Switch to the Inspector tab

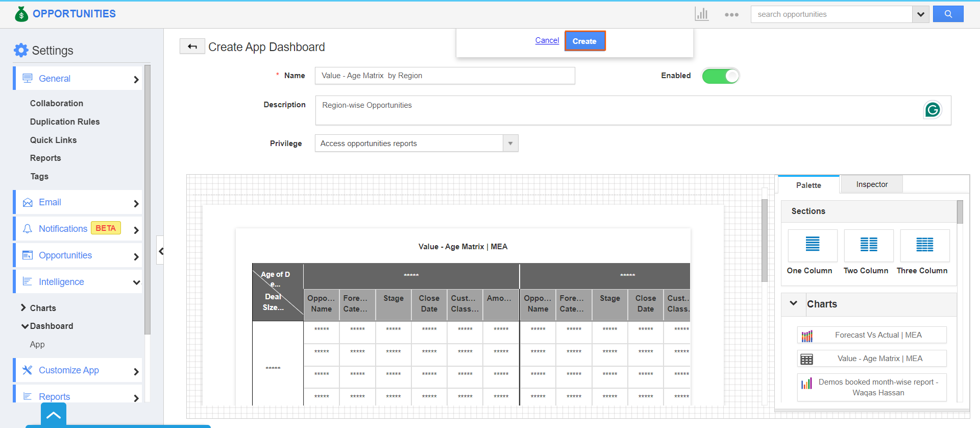coord(872,184)
